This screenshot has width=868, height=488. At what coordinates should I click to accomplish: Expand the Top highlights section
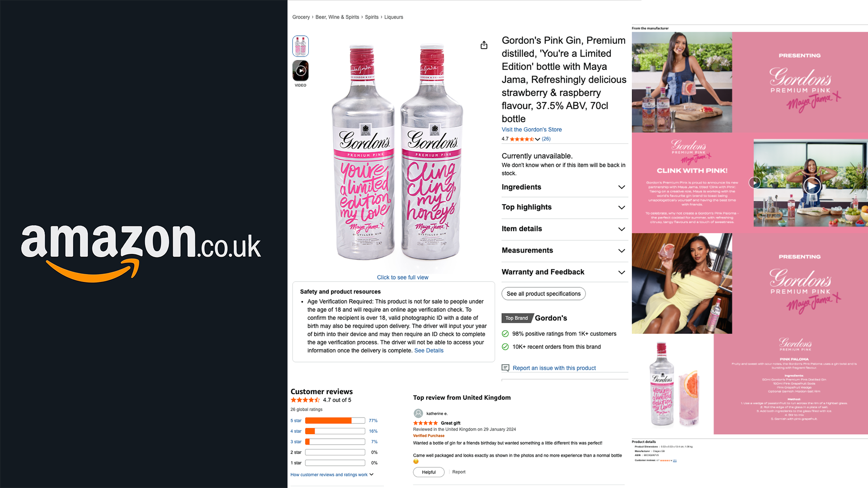coord(564,207)
